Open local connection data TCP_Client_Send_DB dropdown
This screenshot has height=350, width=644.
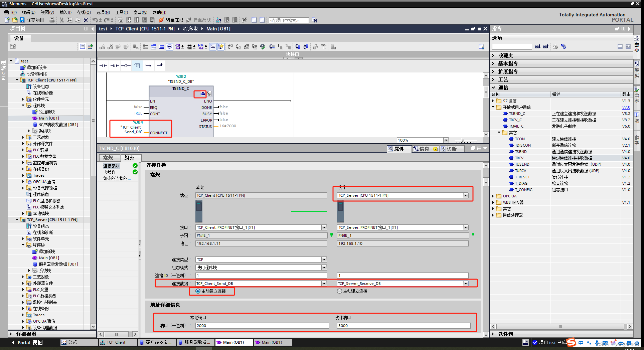(x=324, y=284)
